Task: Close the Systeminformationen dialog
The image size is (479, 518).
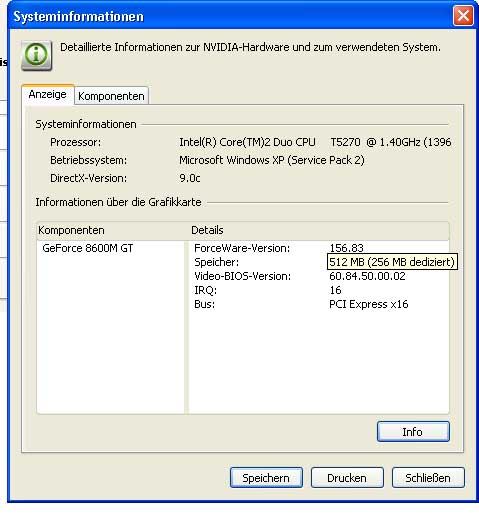Action: 463,16
